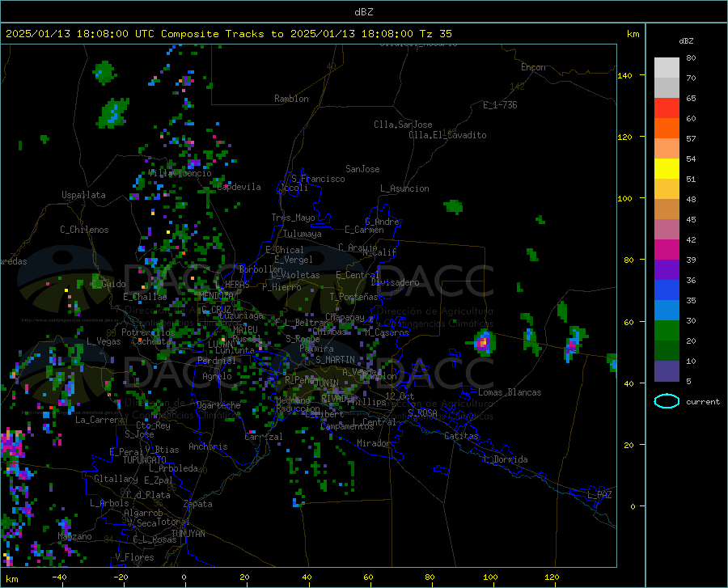Click the 'La_Carrera' map label
The image size is (728, 588).
[x=99, y=420]
